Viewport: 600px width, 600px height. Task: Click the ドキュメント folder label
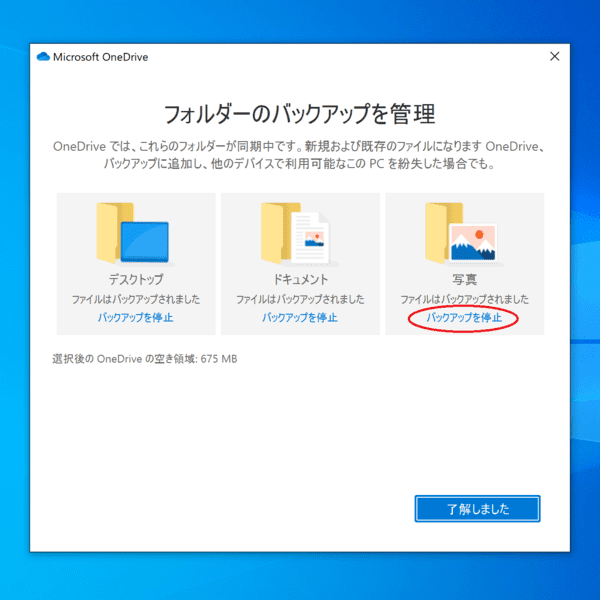pyautogui.click(x=300, y=279)
